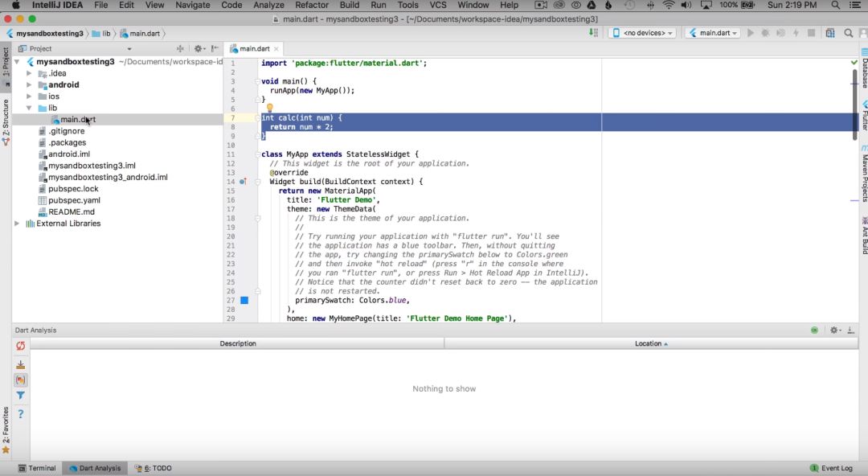Click the export icon in Dart Analysis panel
Screen dimensions: 868x476
[x=20, y=364]
